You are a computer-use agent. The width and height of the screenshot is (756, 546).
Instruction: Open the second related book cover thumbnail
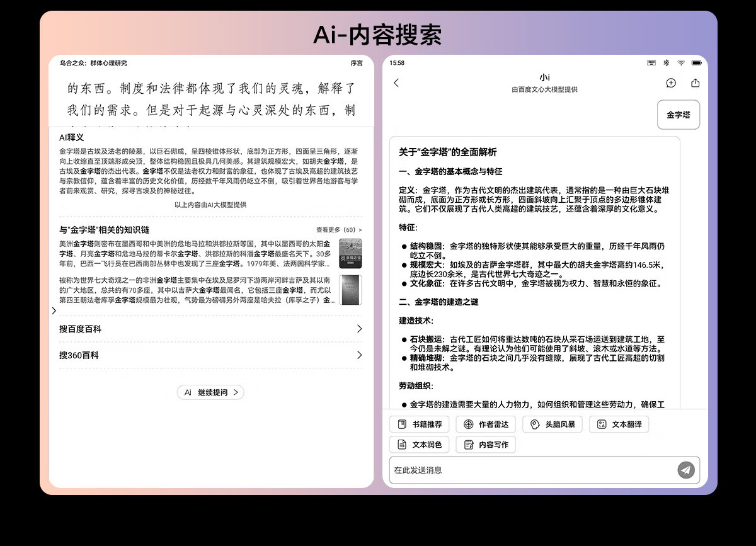(x=350, y=290)
